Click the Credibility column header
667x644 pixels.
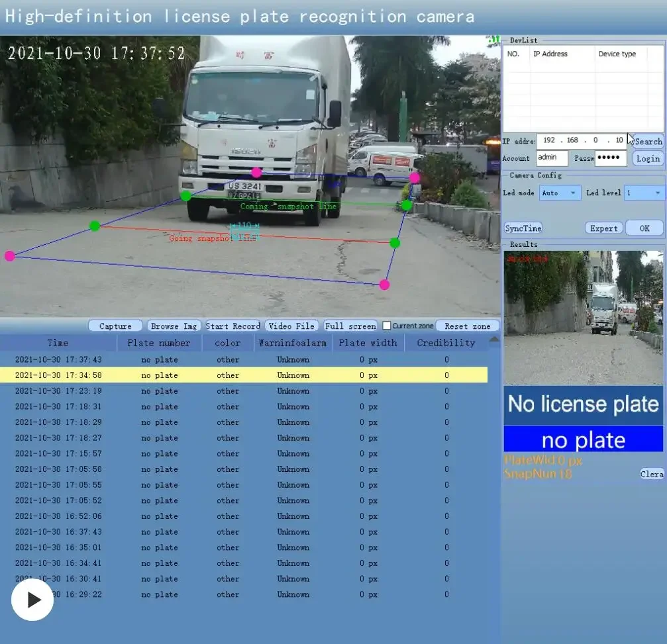pyautogui.click(x=446, y=343)
